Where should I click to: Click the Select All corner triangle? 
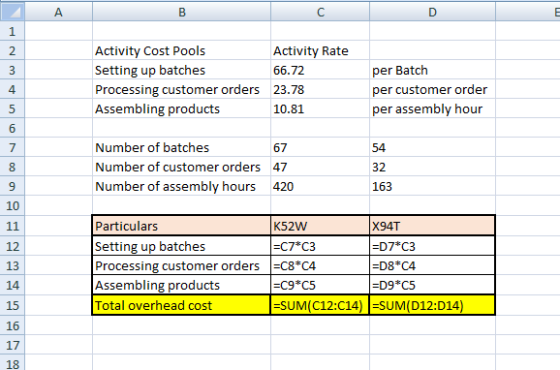click(12, 11)
